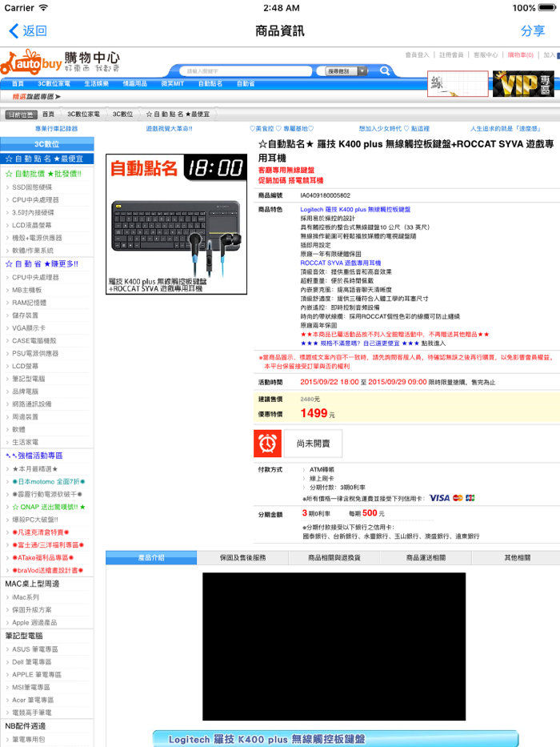
Task: Expand RAM記憶體 sidebar category
Action: tap(29, 303)
